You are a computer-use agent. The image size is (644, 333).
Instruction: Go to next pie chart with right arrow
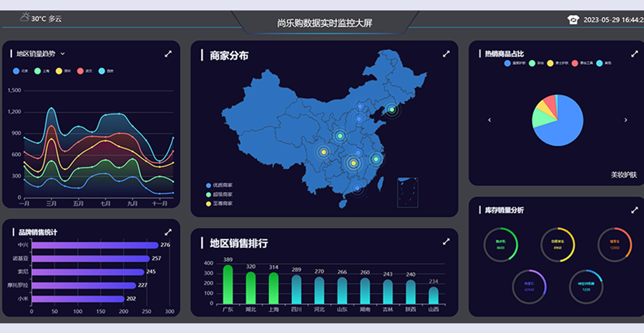[626, 120]
